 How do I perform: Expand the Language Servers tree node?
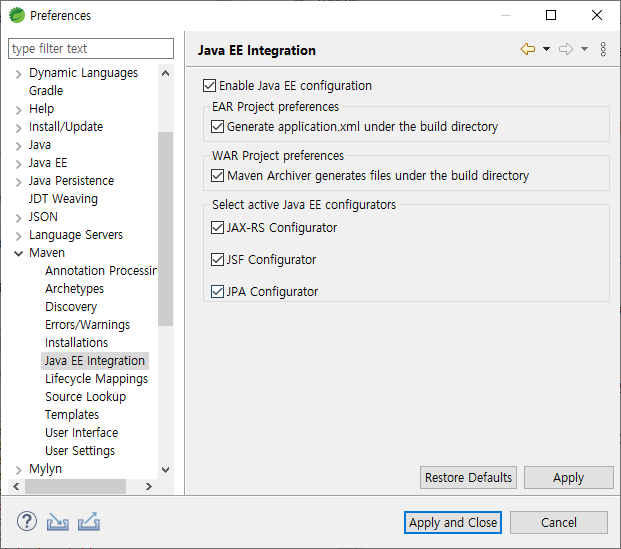(x=18, y=236)
